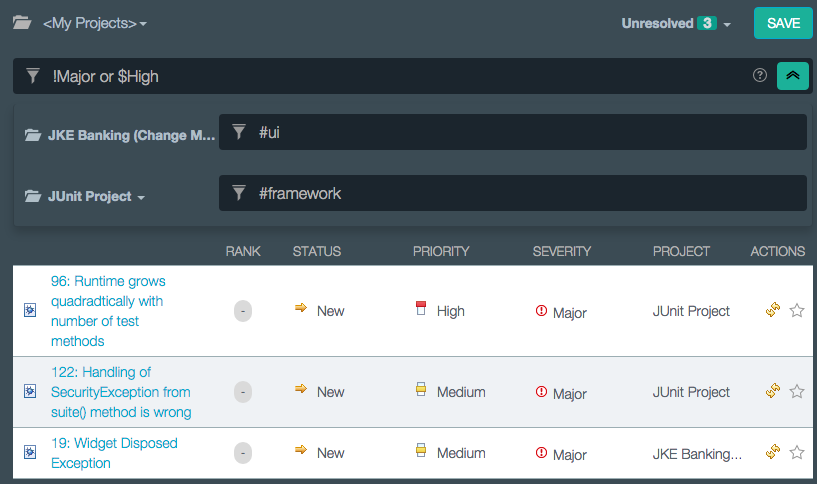The width and height of the screenshot is (817, 484).
Task: Sort by the SEVERITY column header
Action: 561,251
